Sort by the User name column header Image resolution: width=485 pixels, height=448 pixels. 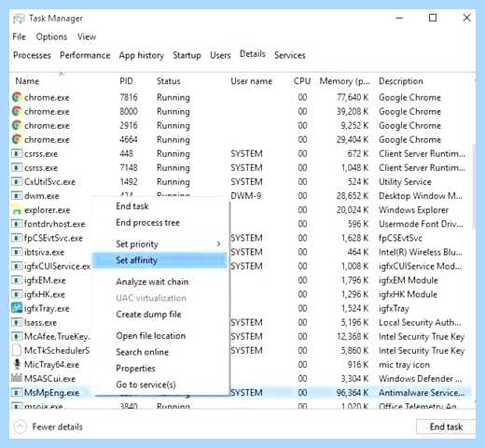tap(251, 81)
